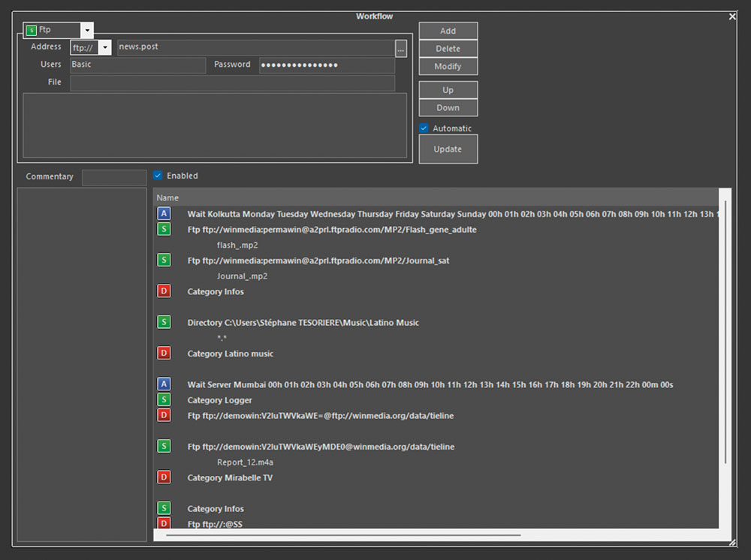The image size is (751, 560).
Task: Click red D icon beside Category Mirabelle TV
Action: tap(164, 477)
